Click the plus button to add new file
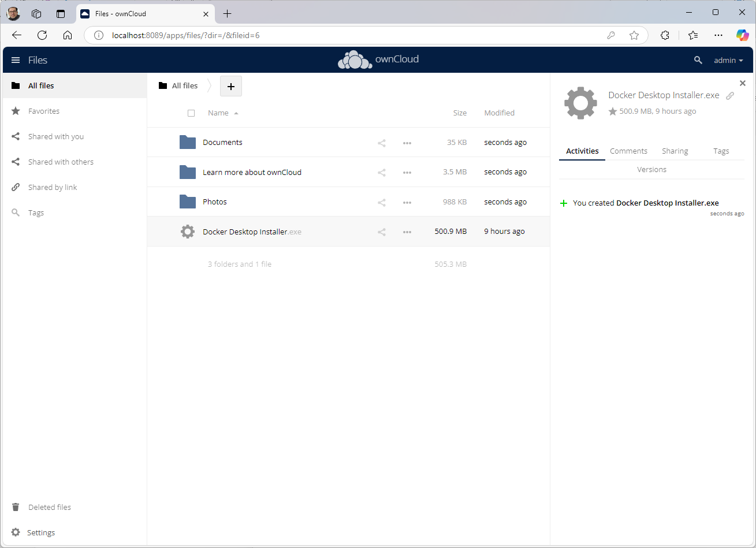The image size is (756, 548). coord(231,86)
